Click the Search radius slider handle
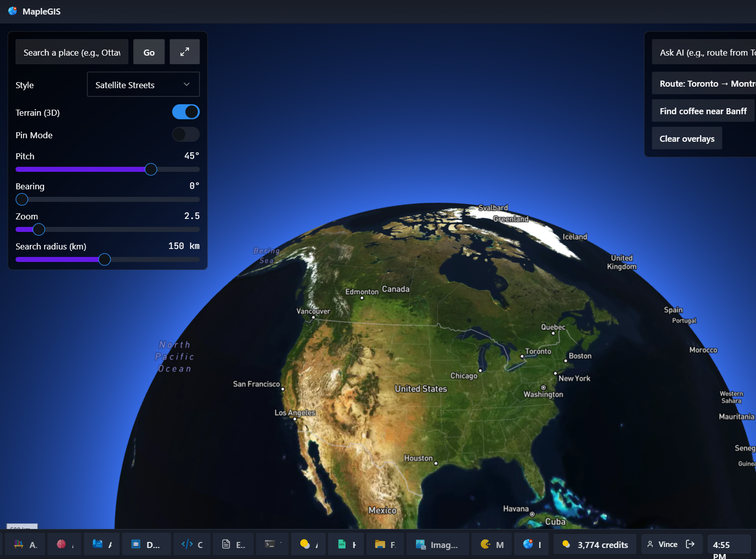 tap(104, 259)
